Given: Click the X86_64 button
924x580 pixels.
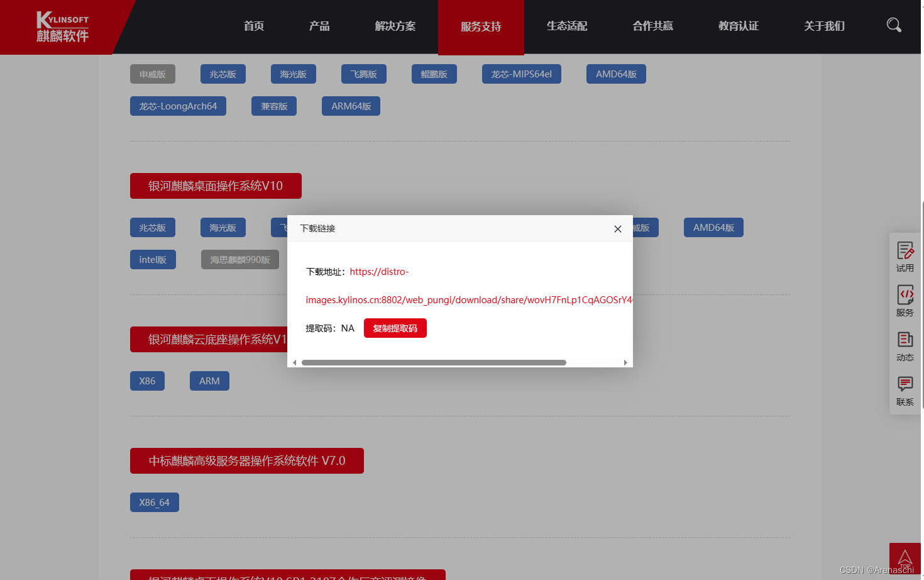Looking at the screenshot, I should click(x=155, y=503).
